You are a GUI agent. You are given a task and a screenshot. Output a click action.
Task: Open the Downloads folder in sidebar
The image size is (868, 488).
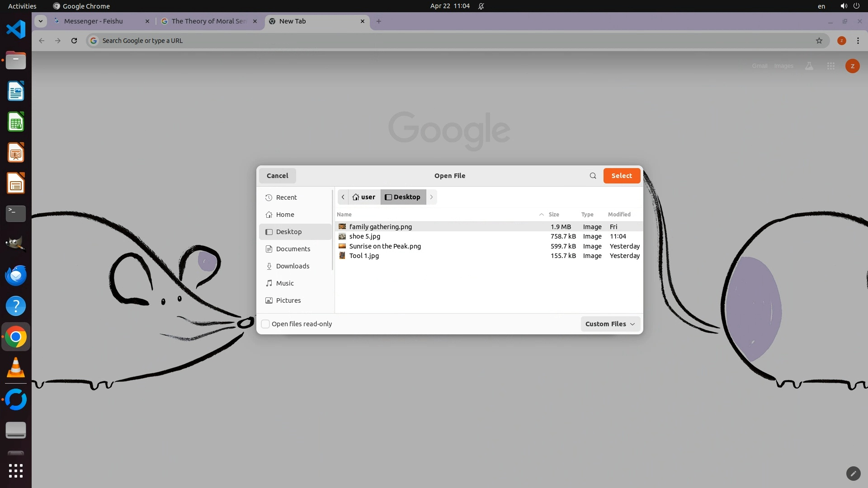click(x=292, y=266)
